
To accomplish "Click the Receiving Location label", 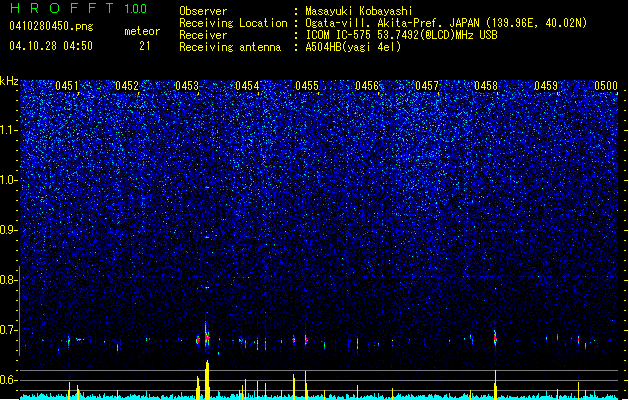I will (x=233, y=23).
